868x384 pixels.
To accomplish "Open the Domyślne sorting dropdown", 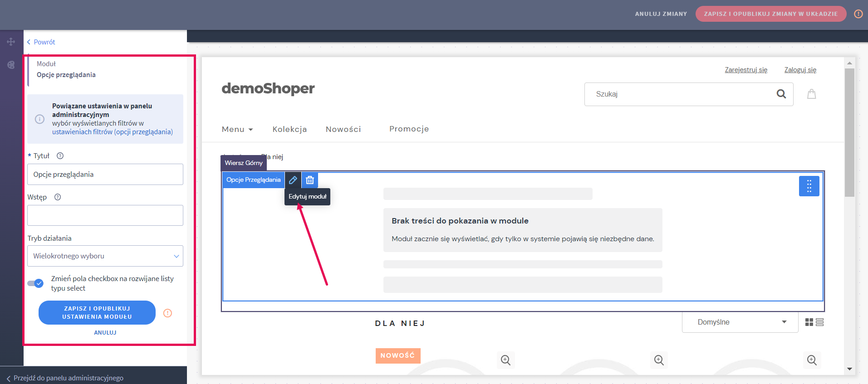I will point(740,322).
